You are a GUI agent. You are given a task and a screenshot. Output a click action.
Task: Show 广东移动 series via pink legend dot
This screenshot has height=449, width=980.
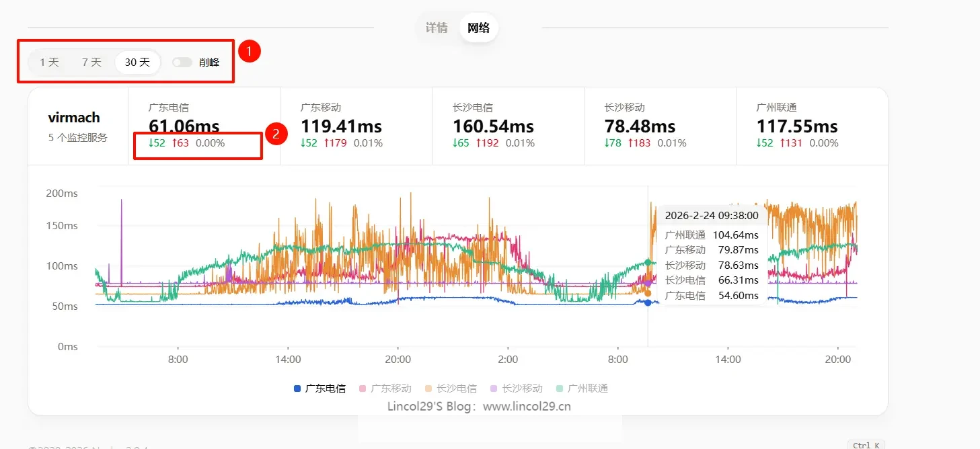363,389
